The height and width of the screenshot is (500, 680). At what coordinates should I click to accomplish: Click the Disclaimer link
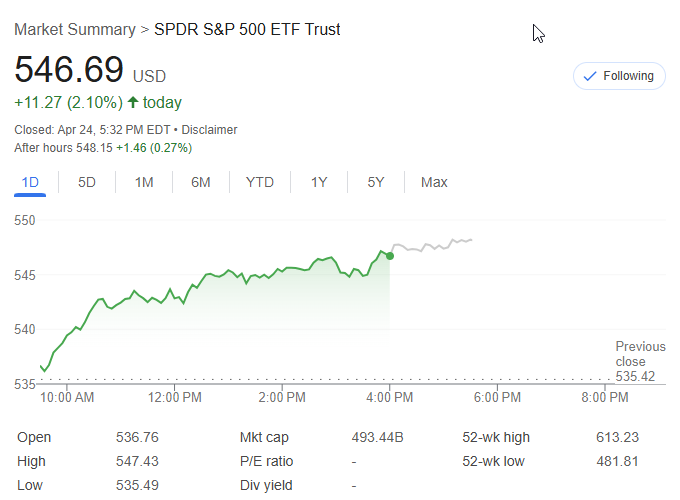[210, 130]
